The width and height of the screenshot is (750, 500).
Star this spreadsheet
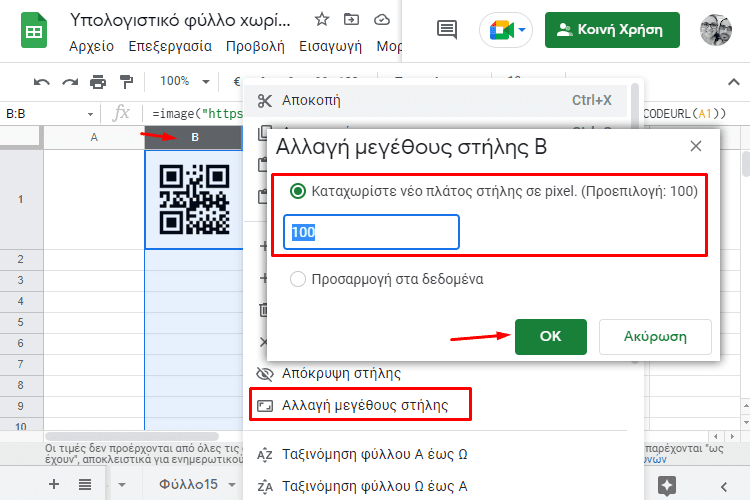322,20
